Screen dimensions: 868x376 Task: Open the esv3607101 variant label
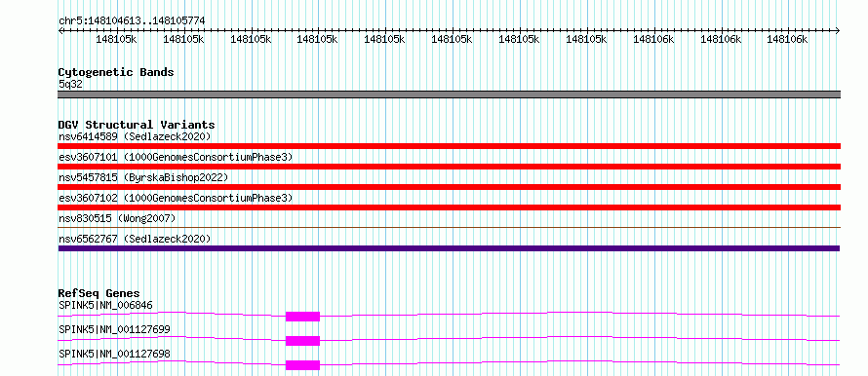(x=176, y=157)
